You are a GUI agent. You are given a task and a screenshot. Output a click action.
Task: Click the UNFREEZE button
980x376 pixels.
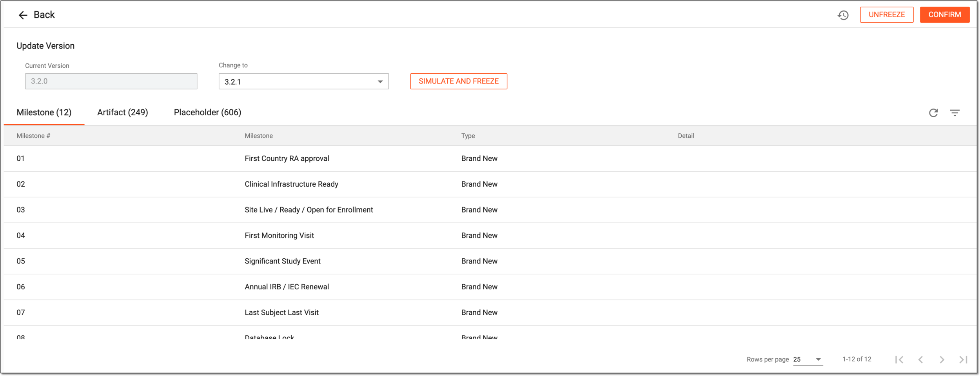[x=887, y=15]
